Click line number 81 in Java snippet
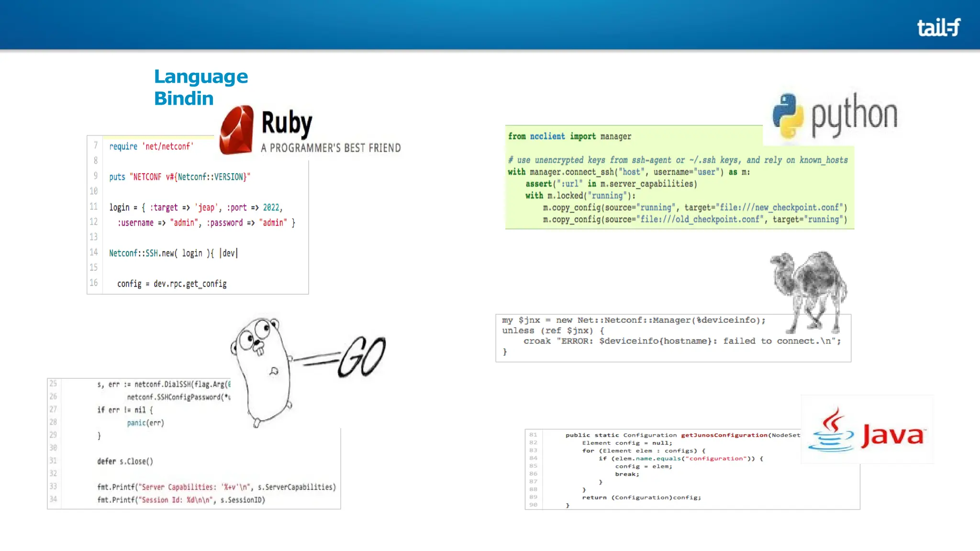The image size is (980, 551). click(x=533, y=435)
